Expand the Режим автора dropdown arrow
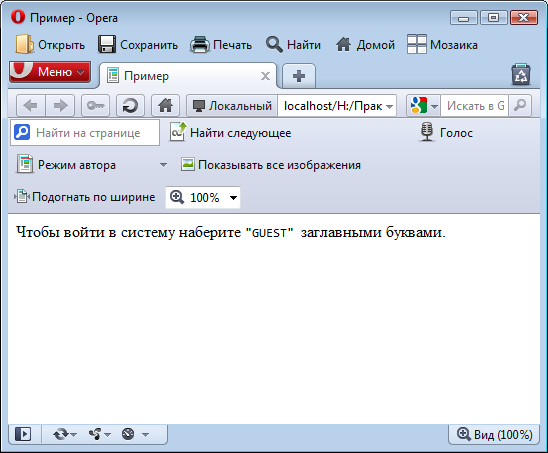 pyautogui.click(x=163, y=165)
